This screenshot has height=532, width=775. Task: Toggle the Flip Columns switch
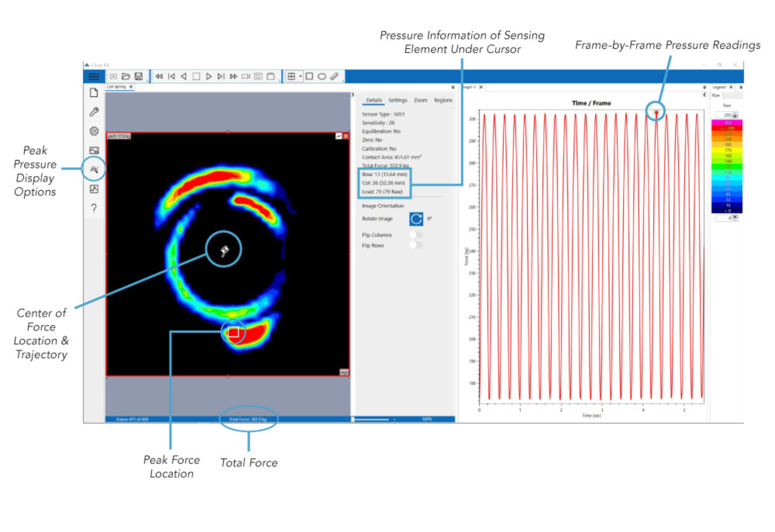coord(416,235)
